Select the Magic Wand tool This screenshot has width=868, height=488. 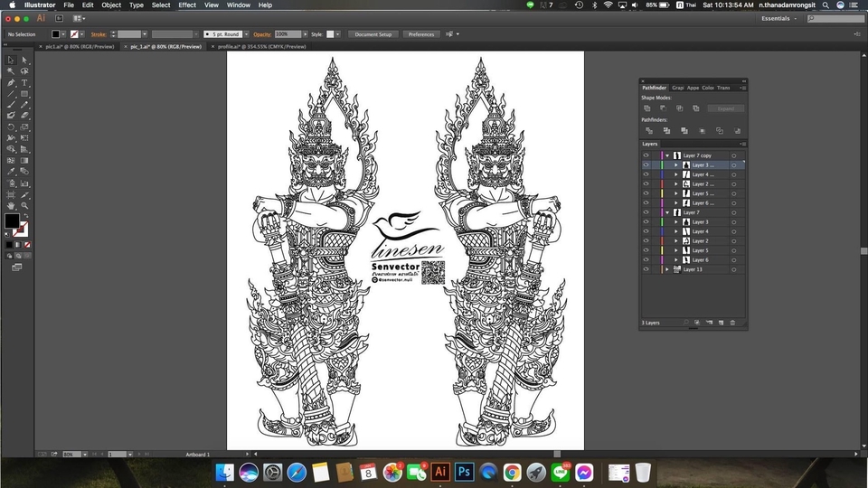(11, 71)
